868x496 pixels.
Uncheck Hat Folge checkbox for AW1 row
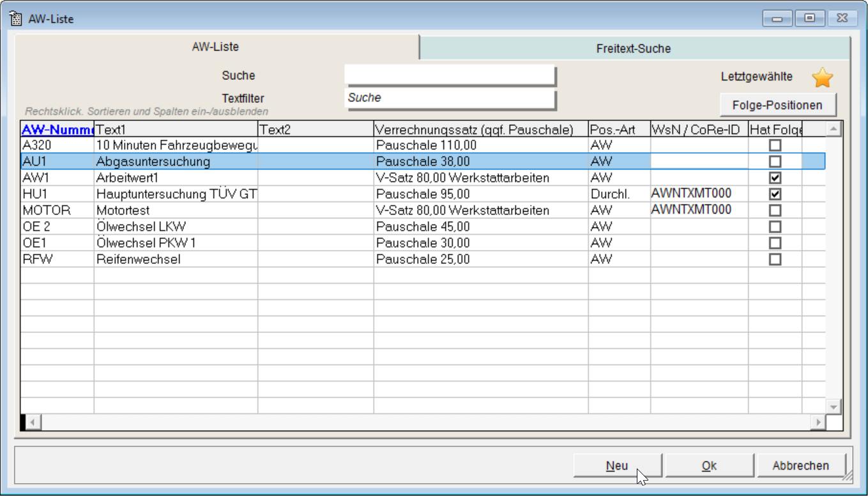point(775,178)
